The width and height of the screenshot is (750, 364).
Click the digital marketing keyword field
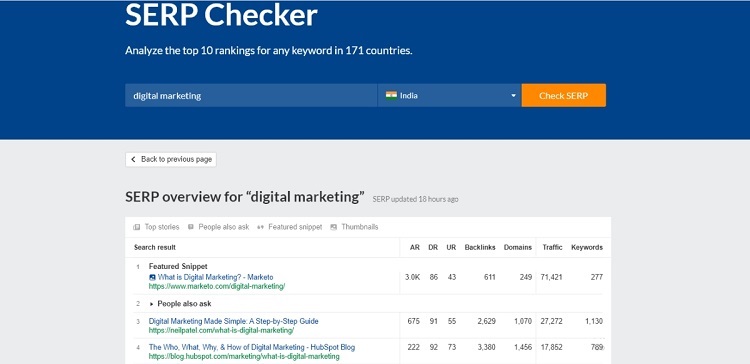click(x=251, y=95)
